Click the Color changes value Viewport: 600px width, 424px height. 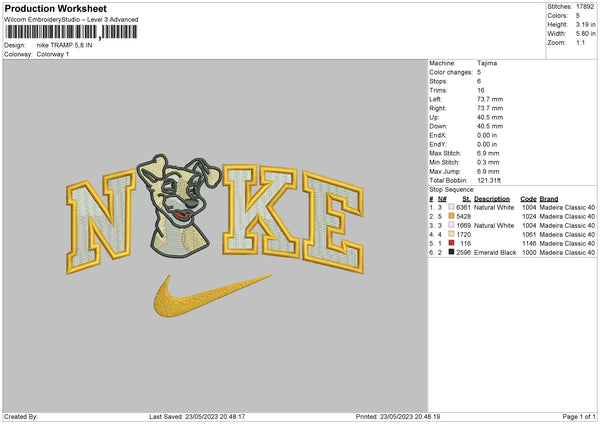[x=479, y=72]
